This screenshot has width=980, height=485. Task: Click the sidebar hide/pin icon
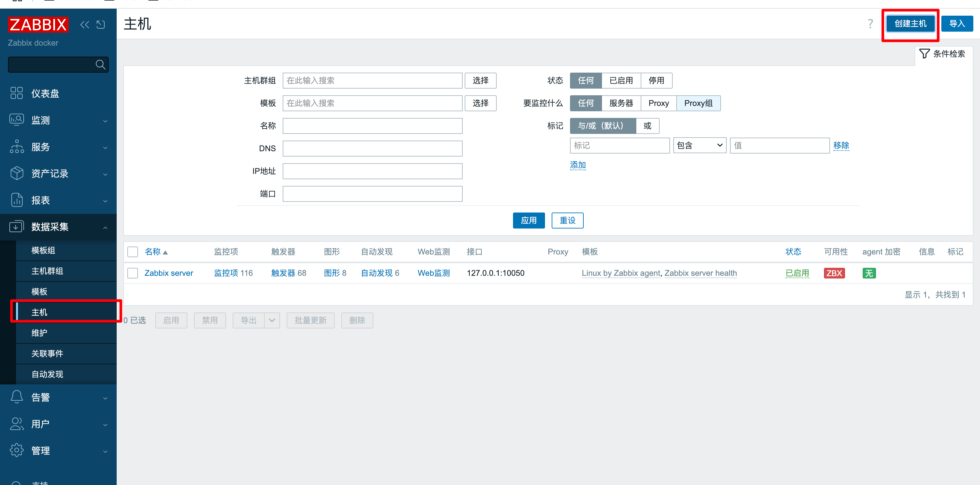[100, 25]
